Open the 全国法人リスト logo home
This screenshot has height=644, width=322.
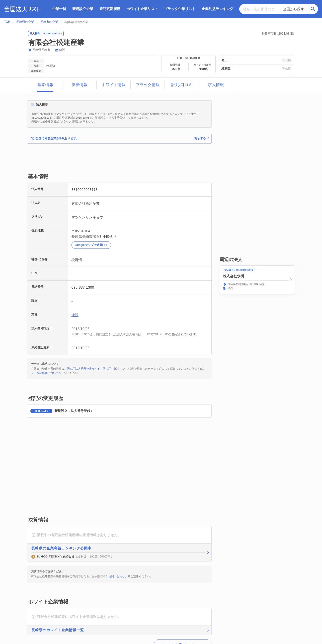23,9
